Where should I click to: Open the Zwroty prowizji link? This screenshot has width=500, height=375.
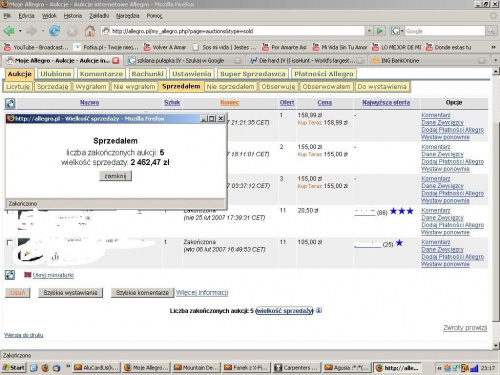(x=465, y=328)
